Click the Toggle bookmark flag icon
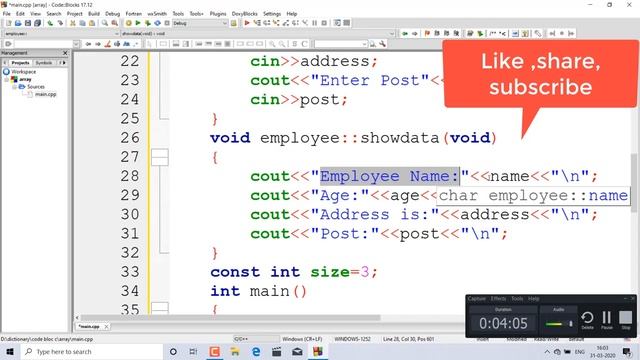The image size is (640, 360). [427, 33]
